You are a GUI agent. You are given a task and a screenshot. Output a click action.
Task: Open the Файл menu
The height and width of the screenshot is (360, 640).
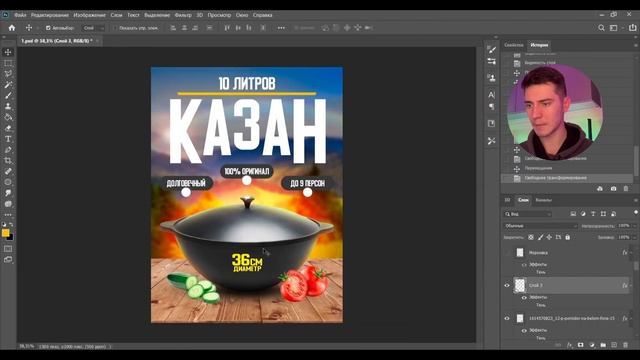20,15
